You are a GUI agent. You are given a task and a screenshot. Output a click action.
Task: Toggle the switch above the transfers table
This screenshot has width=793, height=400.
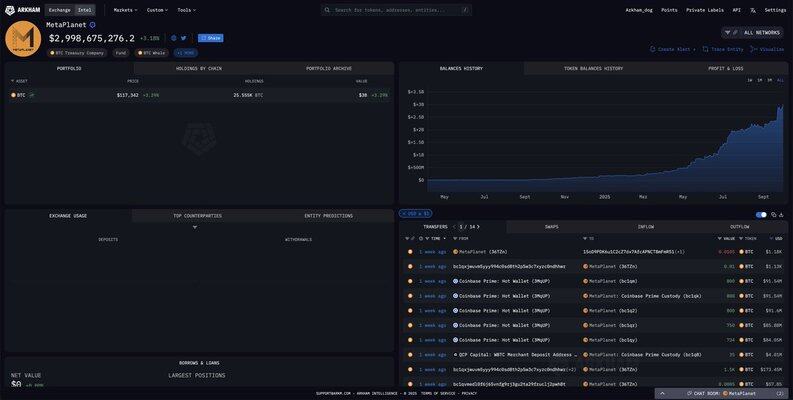click(x=761, y=214)
